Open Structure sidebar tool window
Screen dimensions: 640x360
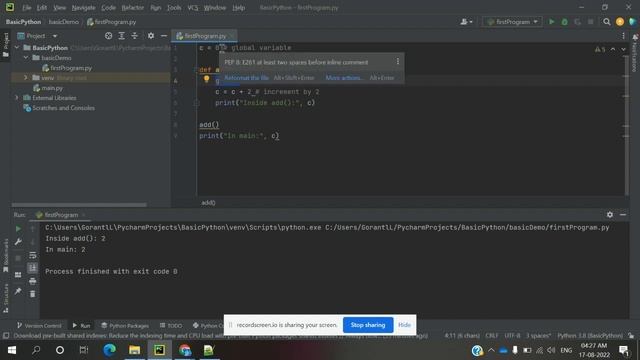coord(5,298)
